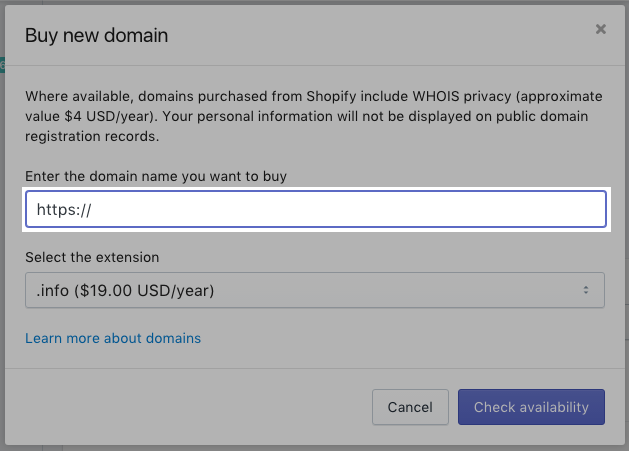Screen dimensions: 629x451
Task: Click the Check availability button
Action: pos(531,407)
